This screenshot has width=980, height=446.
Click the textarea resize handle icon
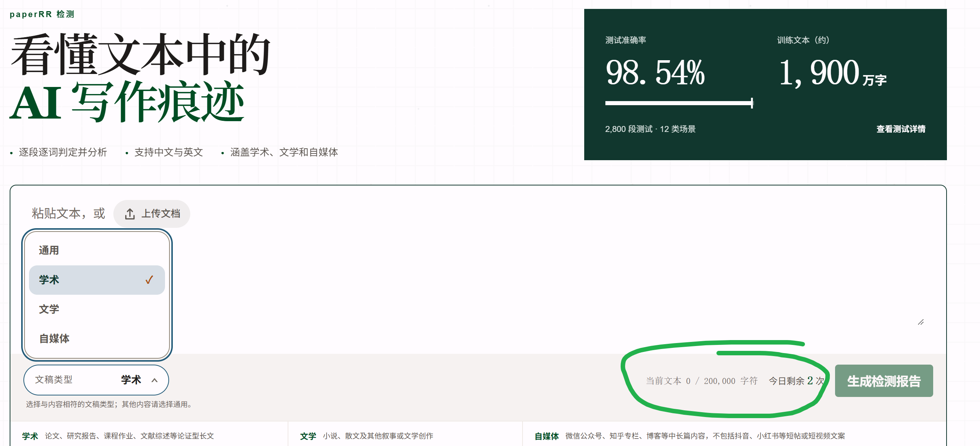tap(921, 322)
